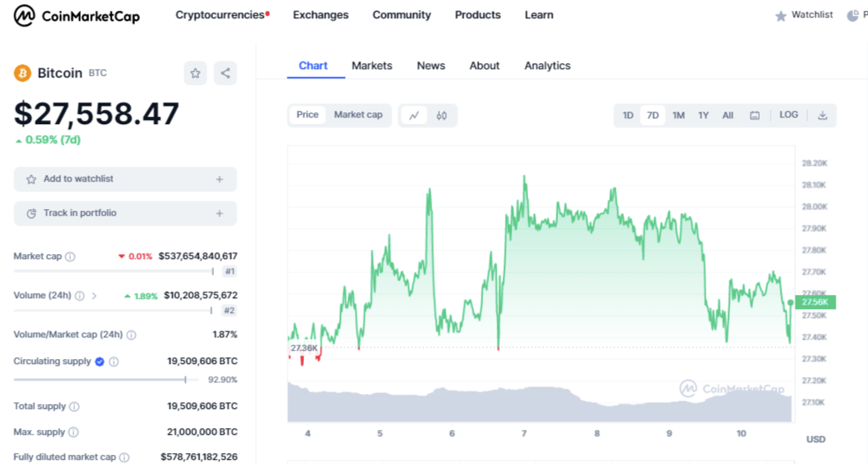Click the share icon next to Bitcoin
868x464 pixels.
tap(225, 73)
